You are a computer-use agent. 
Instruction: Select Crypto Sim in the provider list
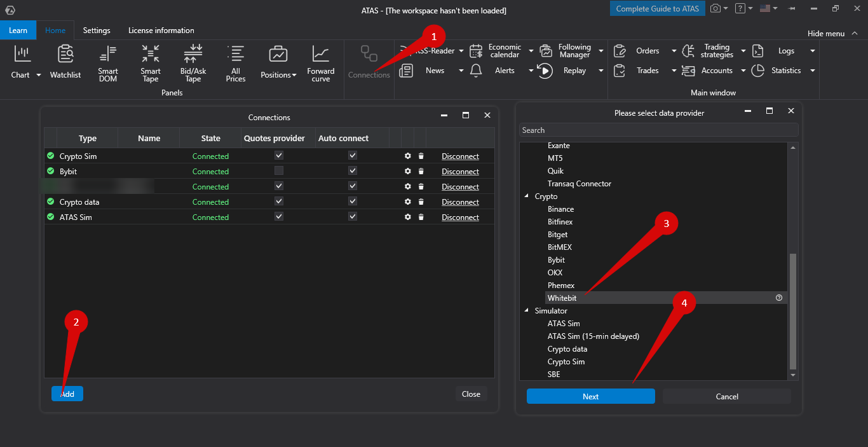click(x=566, y=361)
